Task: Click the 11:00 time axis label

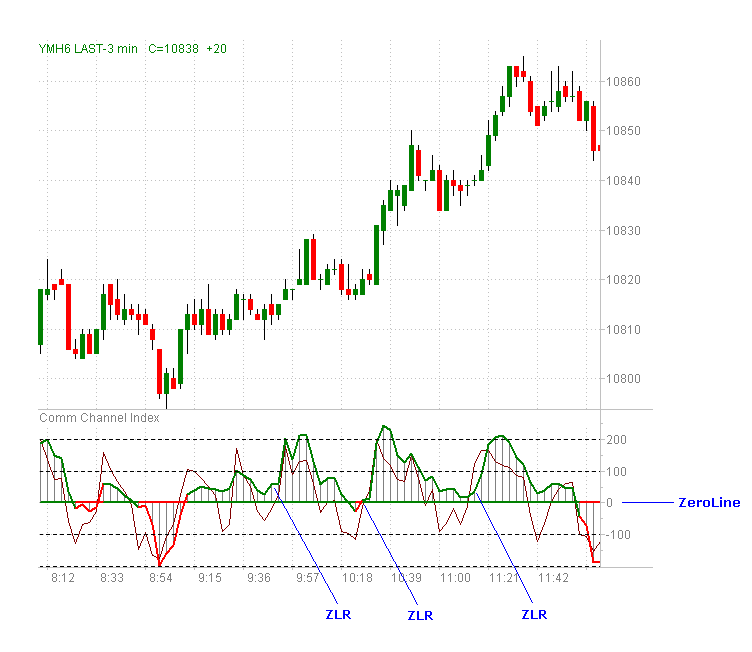Action: coord(455,578)
